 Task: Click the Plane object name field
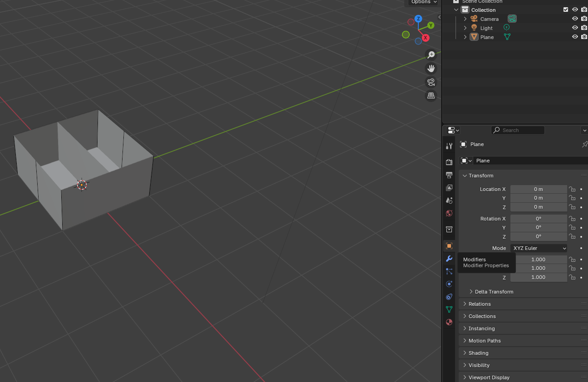[531, 161]
